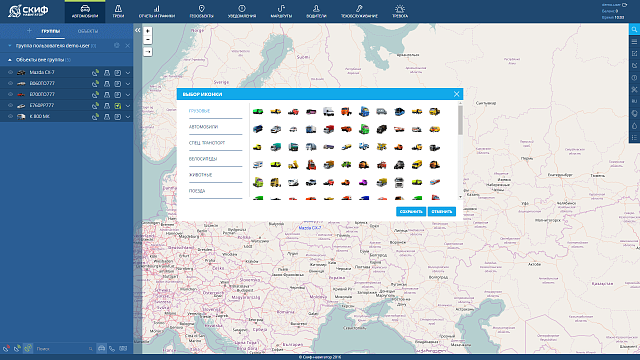Image resolution: width=640 pixels, height=360 pixels.
Task: Toggle info icon for Mazda CX-7
Action: point(118,73)
